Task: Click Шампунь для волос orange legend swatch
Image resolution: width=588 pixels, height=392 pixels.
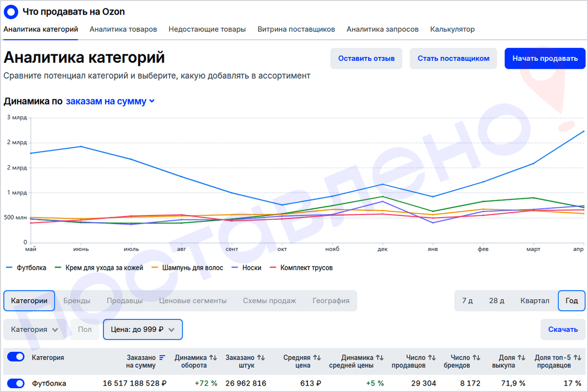Action: [154, 268]
